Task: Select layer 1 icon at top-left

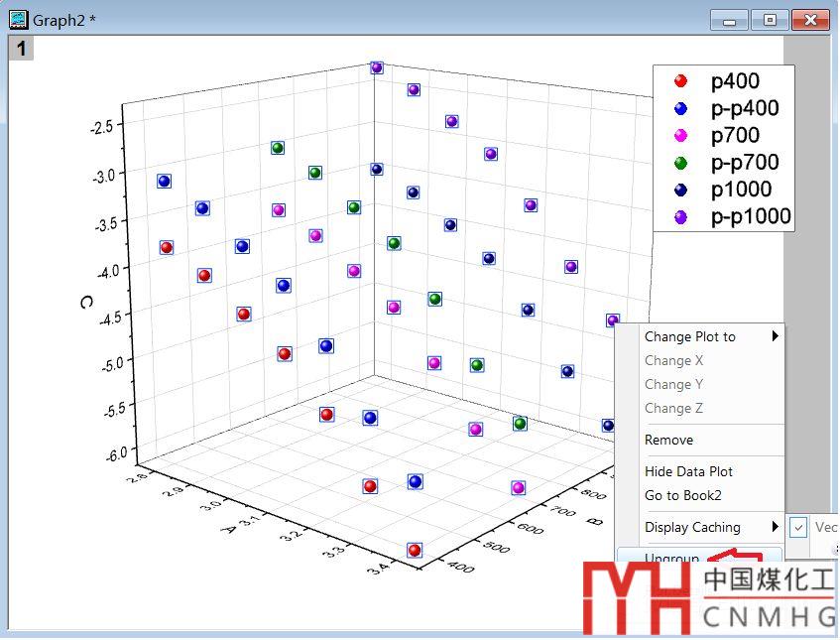Action: pyautogui.click(x=21, y=48)
